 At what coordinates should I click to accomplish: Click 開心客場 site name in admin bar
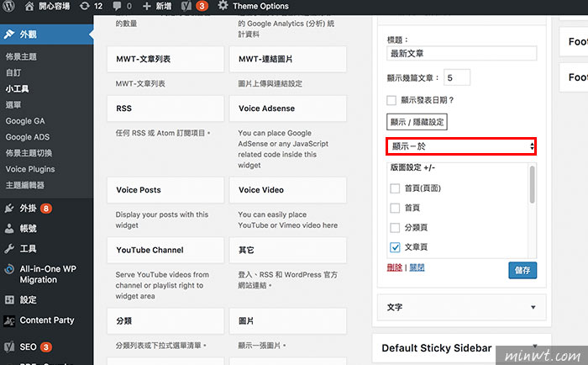pyautogui.click(x=55, y=6)
